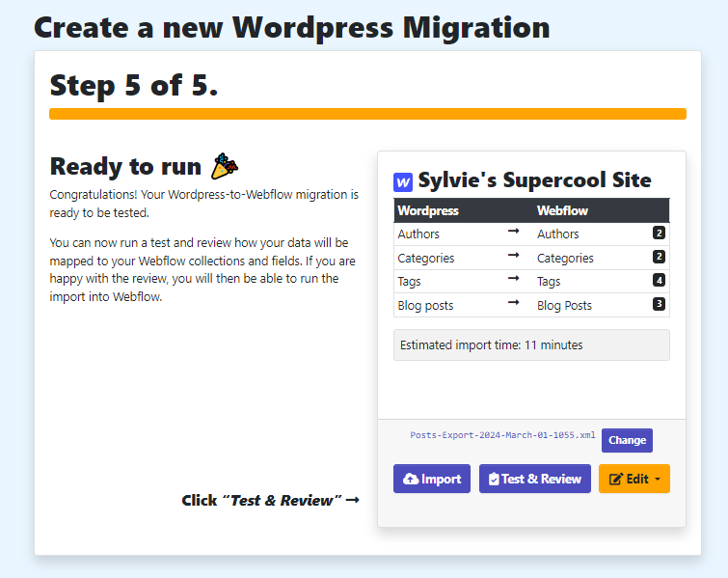The image size is (728, 578).
Task: Click the Categories count badge showing 2
Action: point(659,257)
